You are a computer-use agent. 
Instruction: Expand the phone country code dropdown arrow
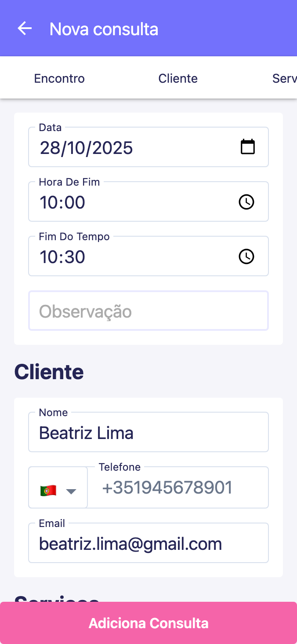(71, 491)
